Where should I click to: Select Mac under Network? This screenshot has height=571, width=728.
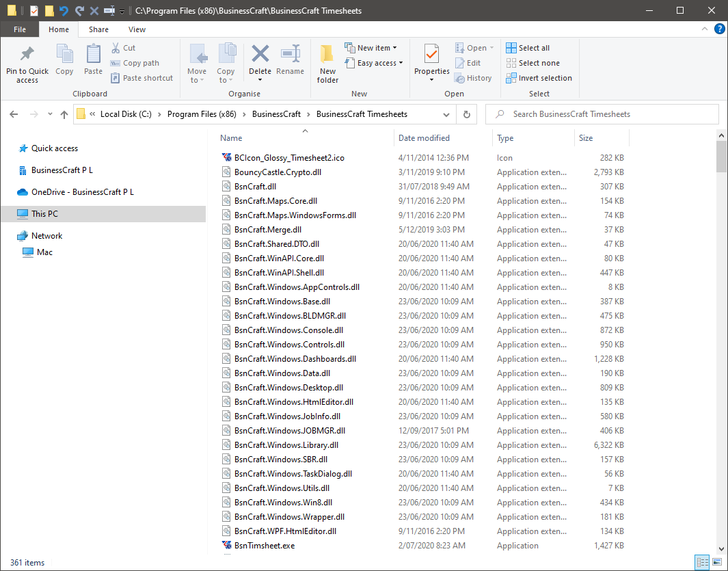(44, 252)
